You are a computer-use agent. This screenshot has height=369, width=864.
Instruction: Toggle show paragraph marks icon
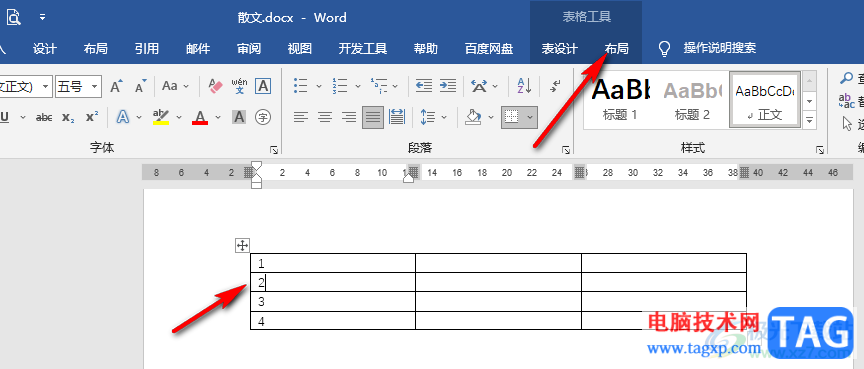point(555,86)
